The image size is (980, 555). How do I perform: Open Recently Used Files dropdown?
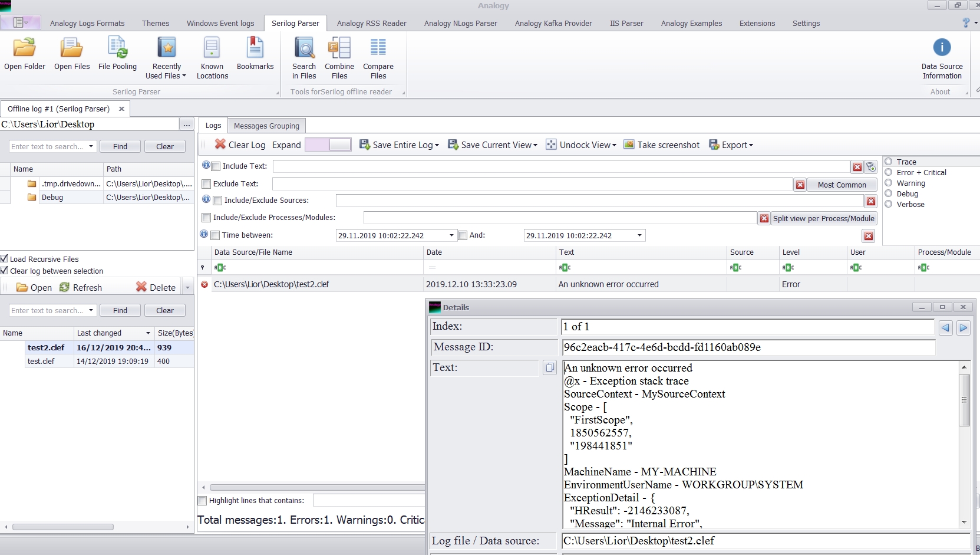click(166, 58)
